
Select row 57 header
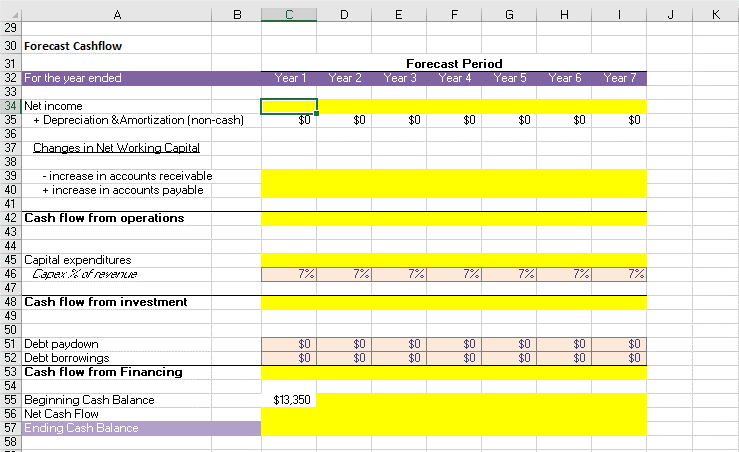point(10,428)
